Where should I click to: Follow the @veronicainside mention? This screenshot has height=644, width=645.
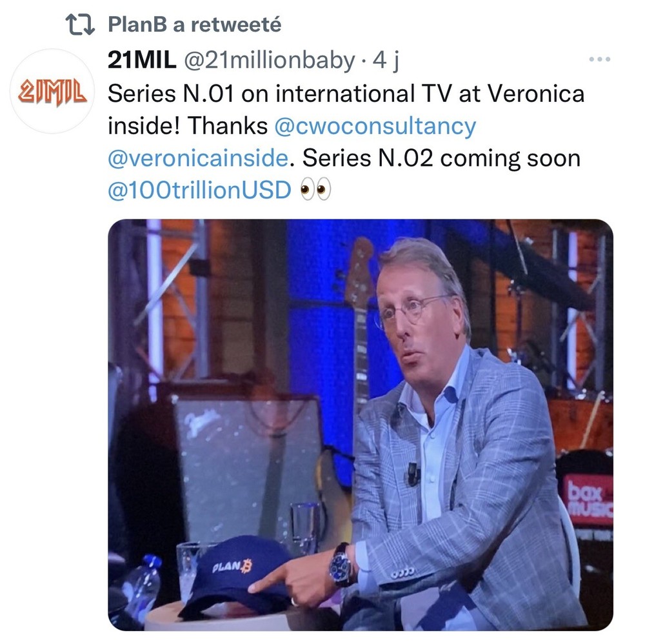click(198, 158)
